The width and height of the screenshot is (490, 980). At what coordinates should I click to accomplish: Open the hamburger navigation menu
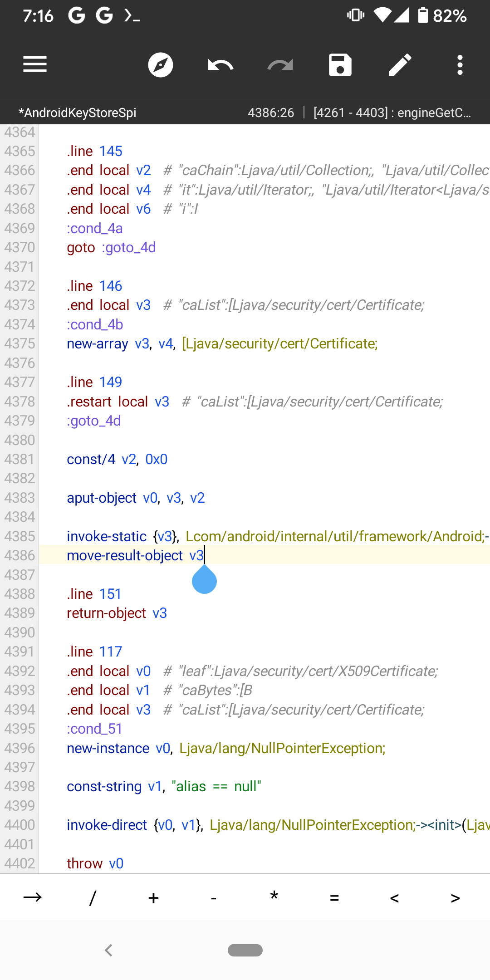coord(35,64)
